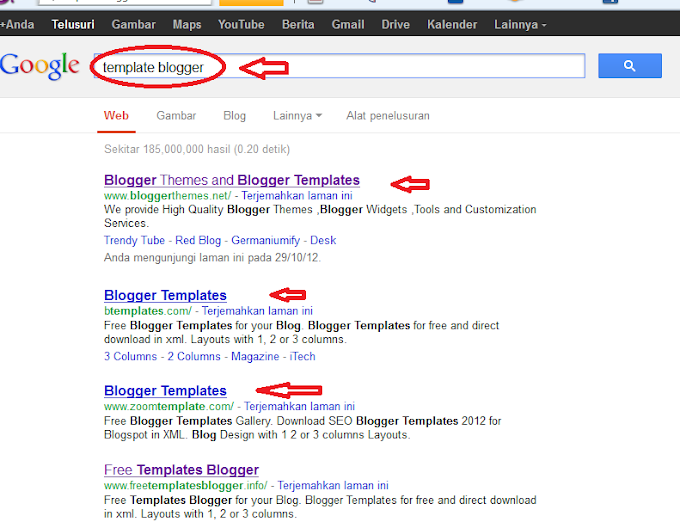
Task: Open the 3 Columns sitelink
Action: [131, 356]
